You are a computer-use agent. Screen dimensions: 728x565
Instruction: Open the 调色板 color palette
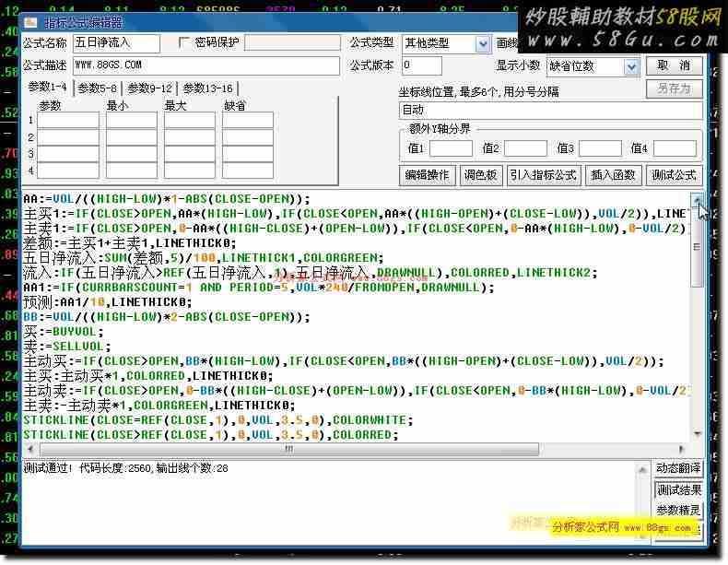click(480, 175)
